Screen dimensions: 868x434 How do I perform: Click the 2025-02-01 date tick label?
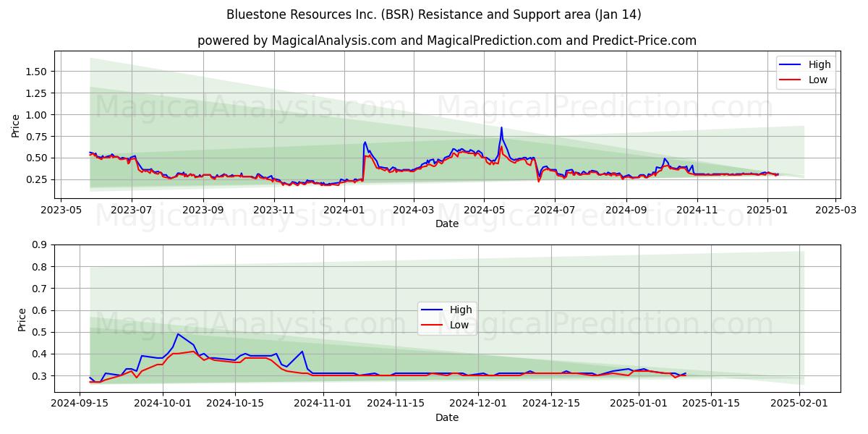tap(799, 403)
